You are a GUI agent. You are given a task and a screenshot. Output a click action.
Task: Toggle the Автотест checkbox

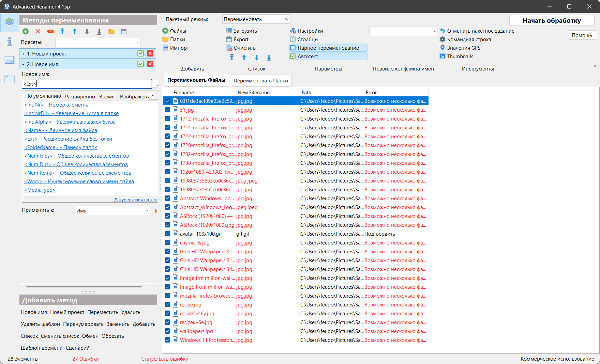pos(293,57)
